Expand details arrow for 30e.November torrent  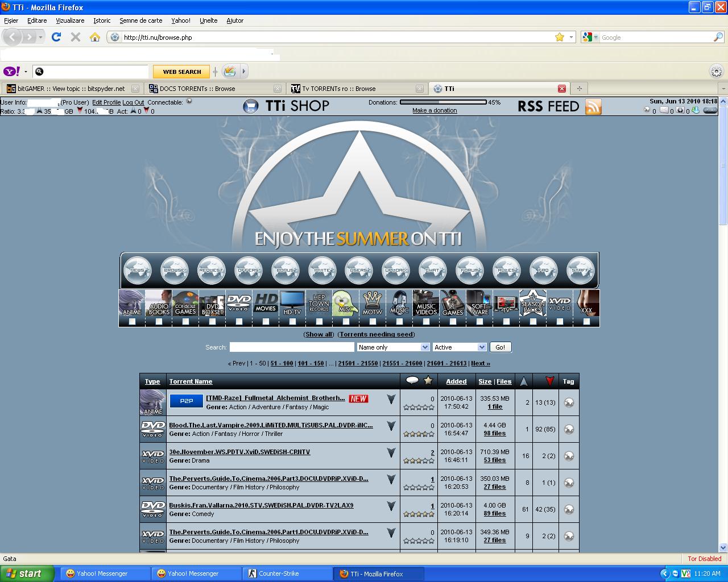[391, 453]
